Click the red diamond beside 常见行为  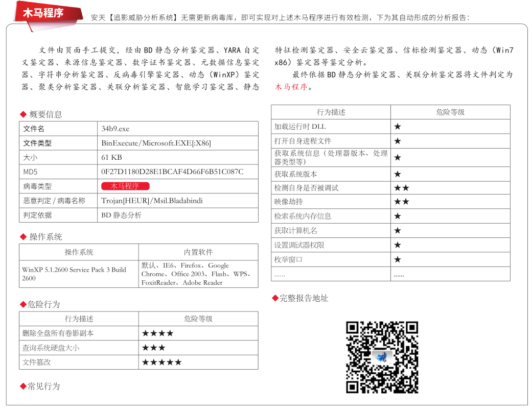point(24,386)
